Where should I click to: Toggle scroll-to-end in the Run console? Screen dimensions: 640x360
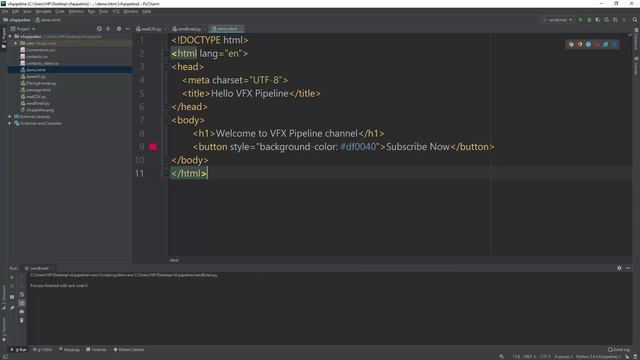(x=22, y=303)
